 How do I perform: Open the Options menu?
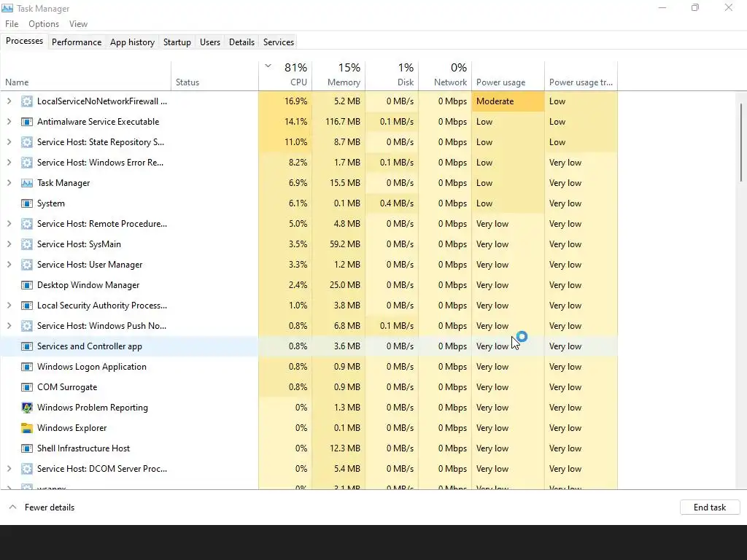pos(44,24)
